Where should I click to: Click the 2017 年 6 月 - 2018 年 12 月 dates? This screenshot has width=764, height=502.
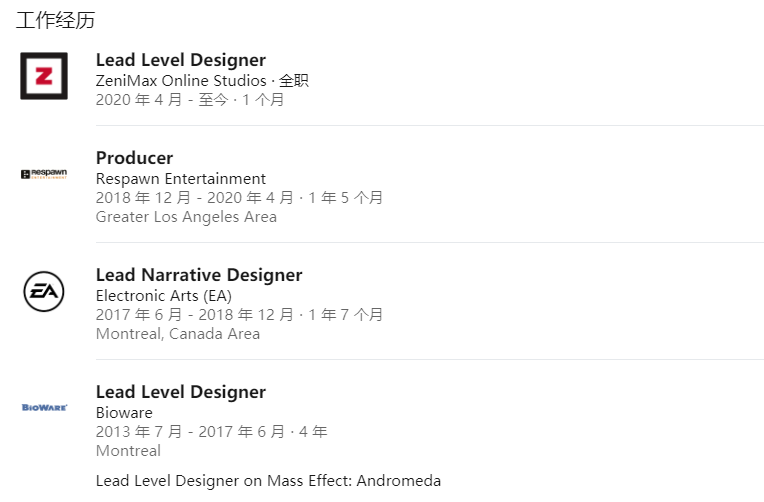pos(196,315)
